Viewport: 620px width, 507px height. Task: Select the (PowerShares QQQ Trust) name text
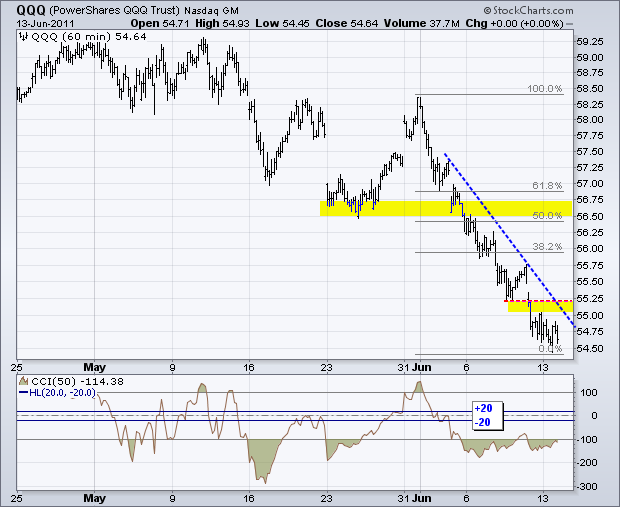(x=115, y=10)
